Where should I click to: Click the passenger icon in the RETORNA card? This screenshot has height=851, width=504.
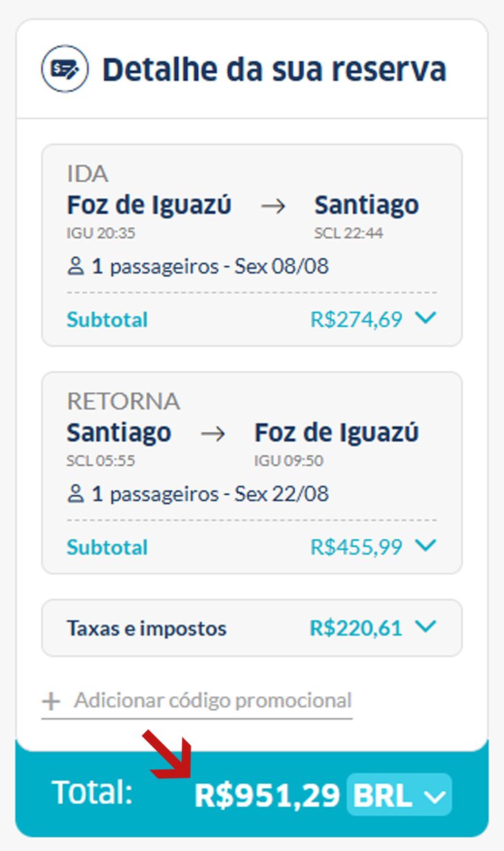coord(75,494)
